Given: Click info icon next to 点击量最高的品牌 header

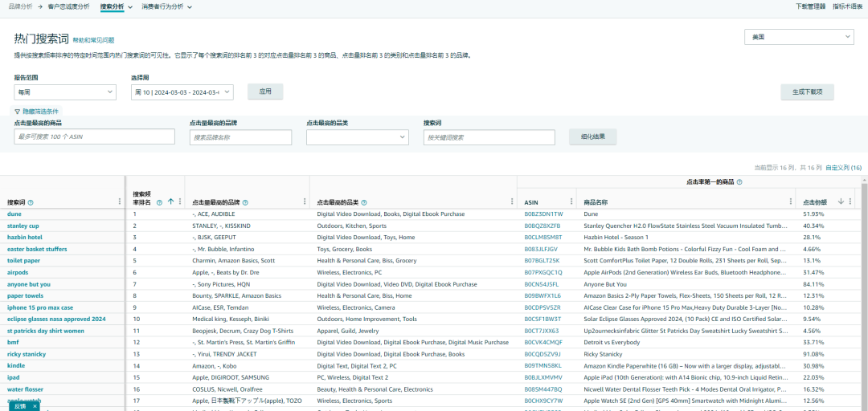Looking at the screenshot, I should pyautogui.click(x=245, y=202).
